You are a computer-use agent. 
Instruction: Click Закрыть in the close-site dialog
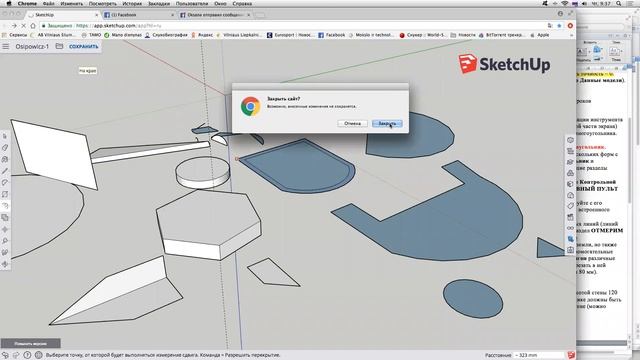[387, 123]
